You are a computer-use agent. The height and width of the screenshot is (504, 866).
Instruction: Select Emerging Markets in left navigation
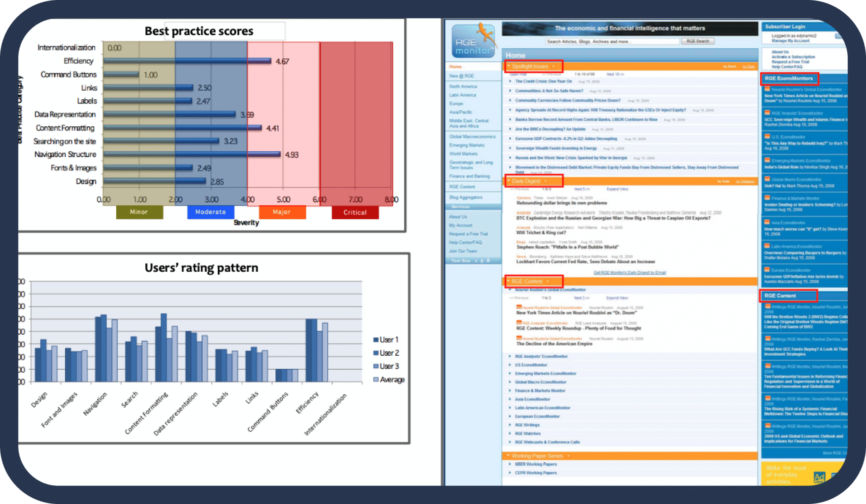coord(467,145)
